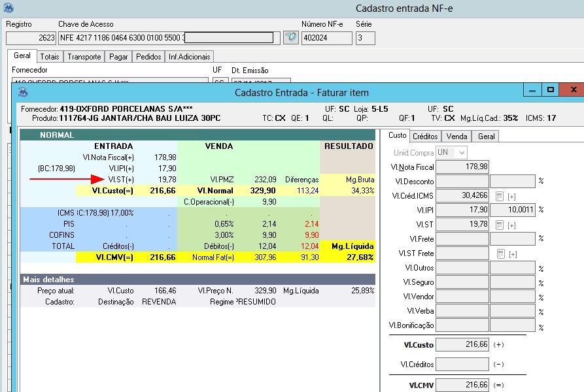Viewport: 584px width, 392px height.
Task: Click the percent icon beside Vl.Seguro
Action: [541, 283]
